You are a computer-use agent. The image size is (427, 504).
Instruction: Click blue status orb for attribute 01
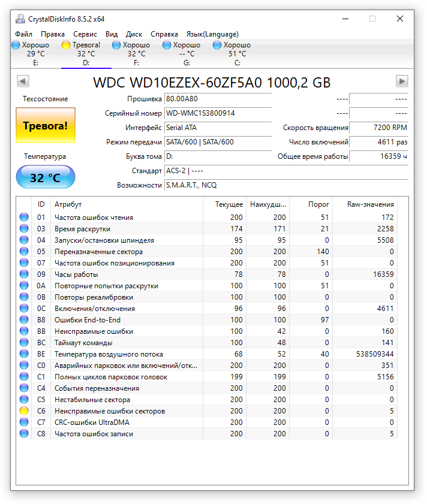point(24,218)
